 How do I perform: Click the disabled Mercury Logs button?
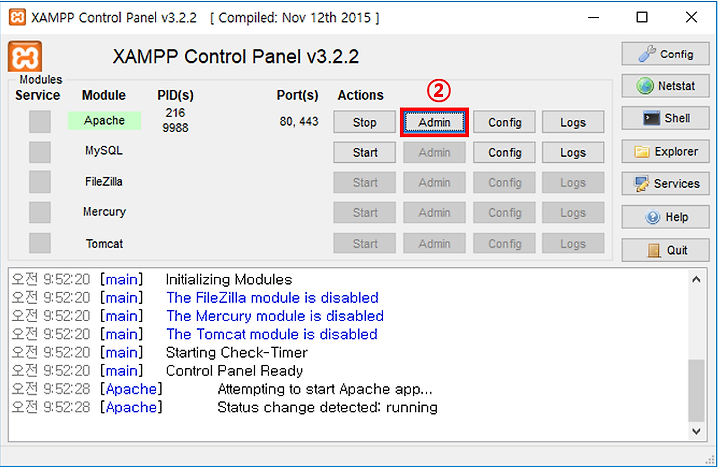coord(573,213)
